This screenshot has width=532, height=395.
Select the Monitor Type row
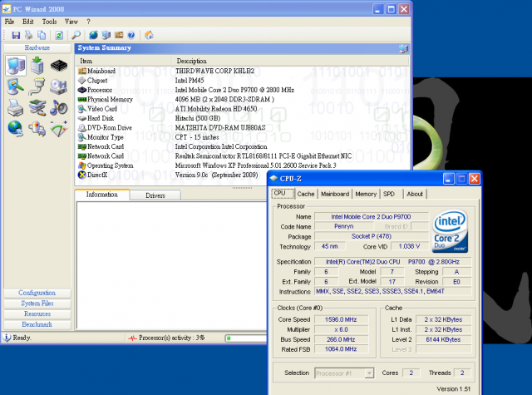click(242, 137)
